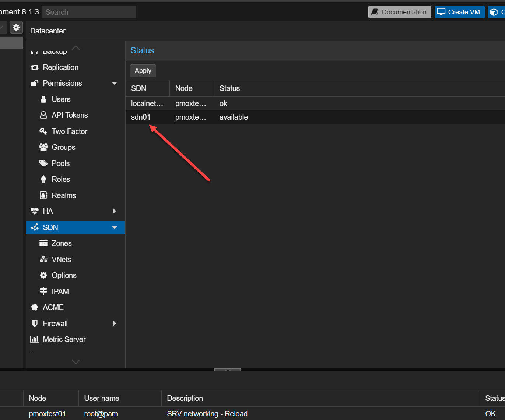Image resolution: width=505 pixels, height=420 pixels.
Task: Click the gear settings icon
Action: [16, 28]
